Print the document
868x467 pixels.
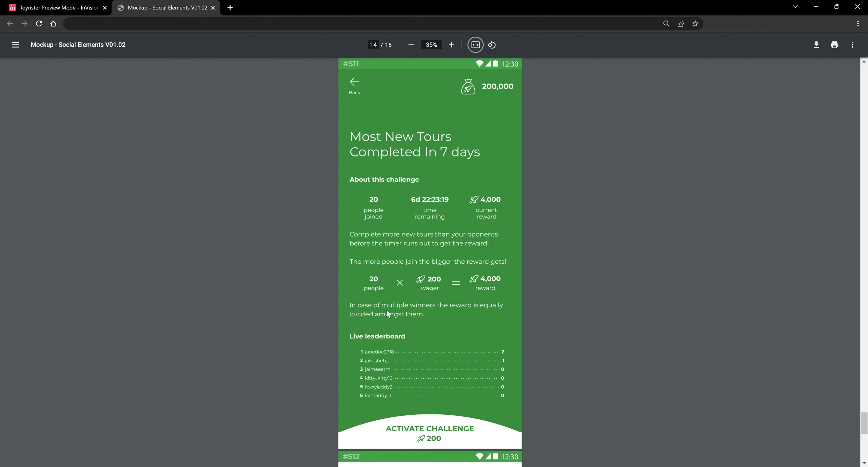[834, 45]
